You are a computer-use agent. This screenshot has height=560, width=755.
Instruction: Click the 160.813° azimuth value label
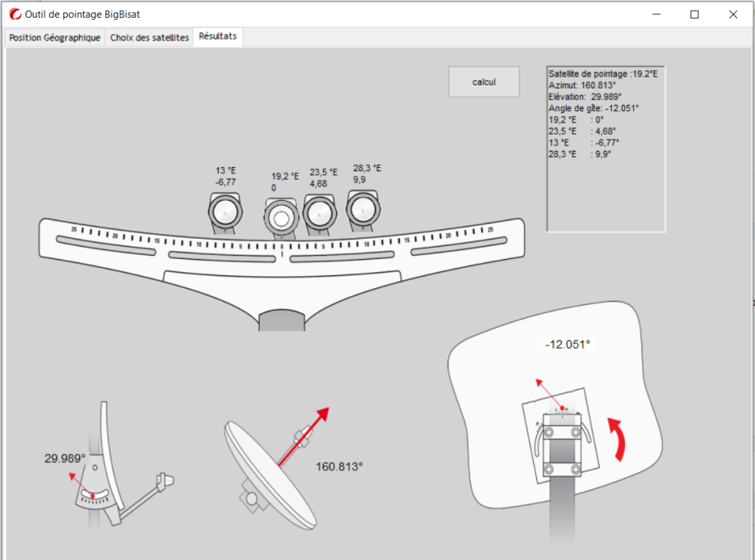339,467
